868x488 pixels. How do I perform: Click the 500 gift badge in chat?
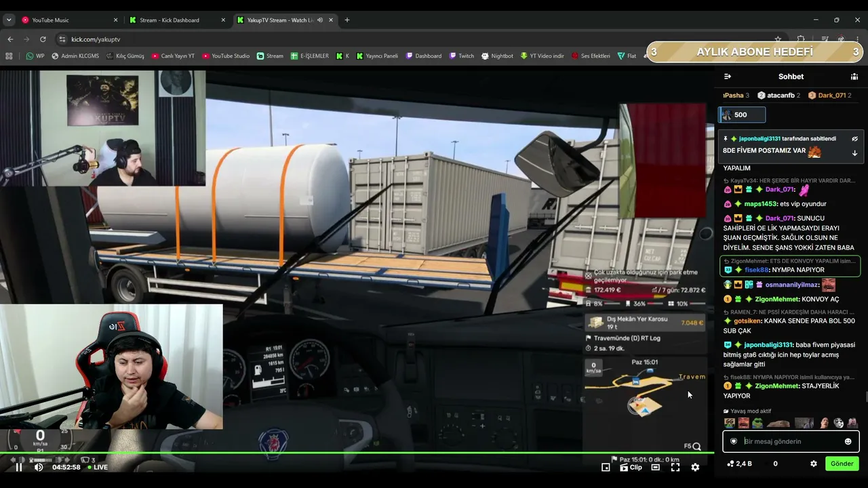[742, 115]
